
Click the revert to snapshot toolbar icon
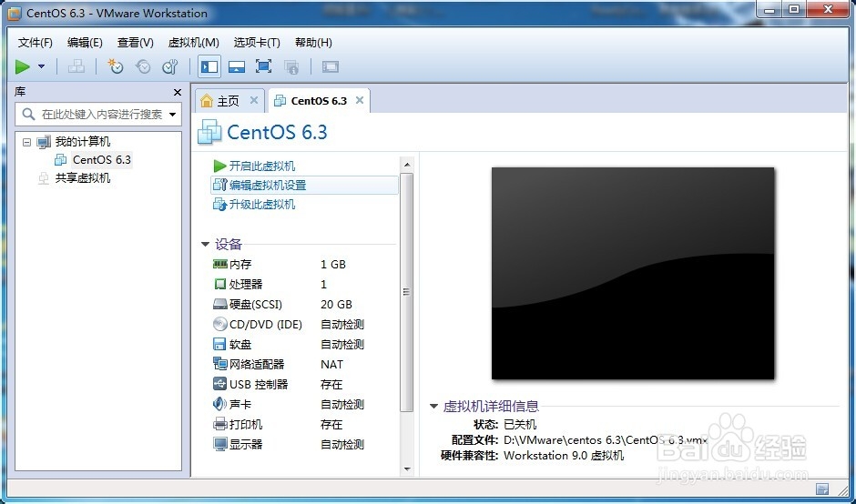click(x=143, y=67)
